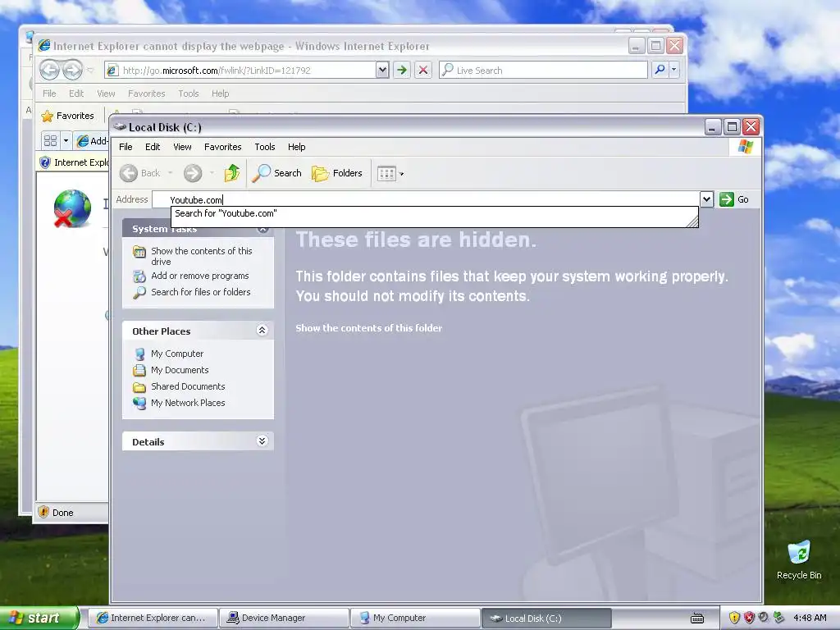Open Help menu in Internet Explorer

point(220,94)
